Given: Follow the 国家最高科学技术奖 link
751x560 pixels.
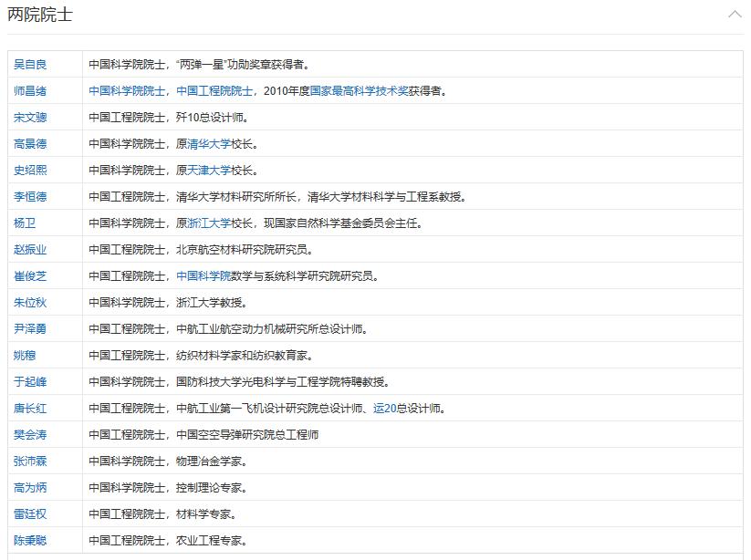Looking at the screenshot, I should pos(360,91).
